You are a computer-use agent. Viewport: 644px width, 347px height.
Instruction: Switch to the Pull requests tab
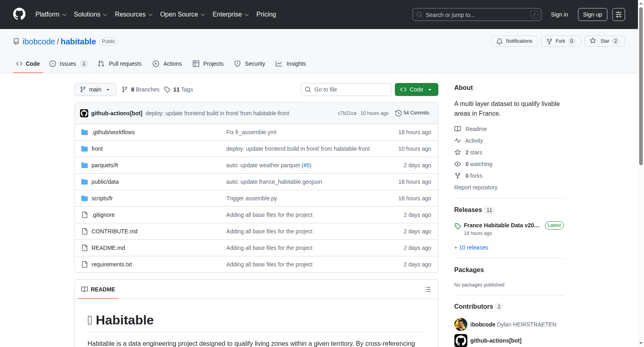click(x=120, y=64)
